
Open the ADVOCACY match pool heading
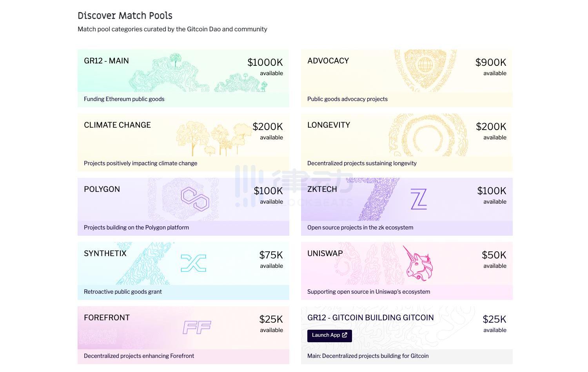point(328,61)
